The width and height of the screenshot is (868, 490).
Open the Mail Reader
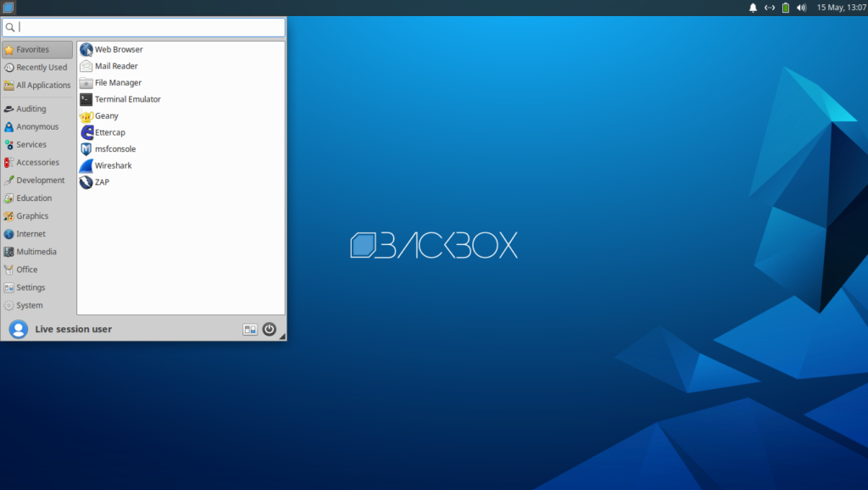click(114, 66)
